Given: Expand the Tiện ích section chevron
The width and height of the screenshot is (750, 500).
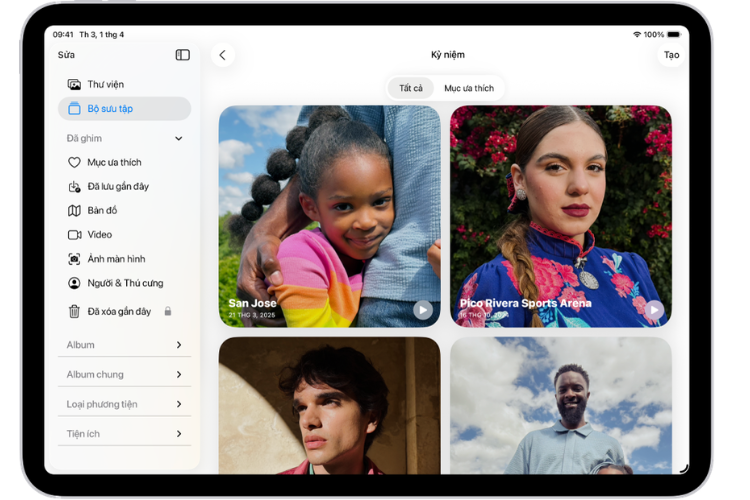Looking at the screenshot, I should coord(179,434).
